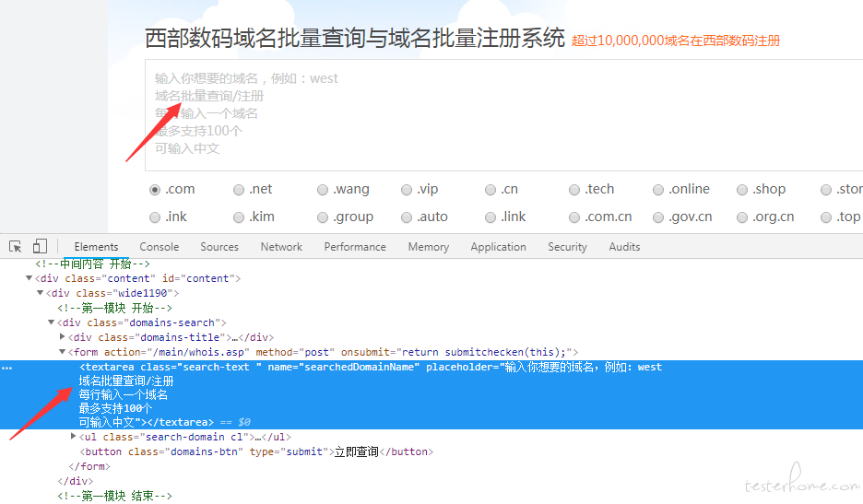Image resolution: width=863 pixels, height=504 pixels.
Task: Open the three-dots menu beside textarea row
Action: point(6,368)
